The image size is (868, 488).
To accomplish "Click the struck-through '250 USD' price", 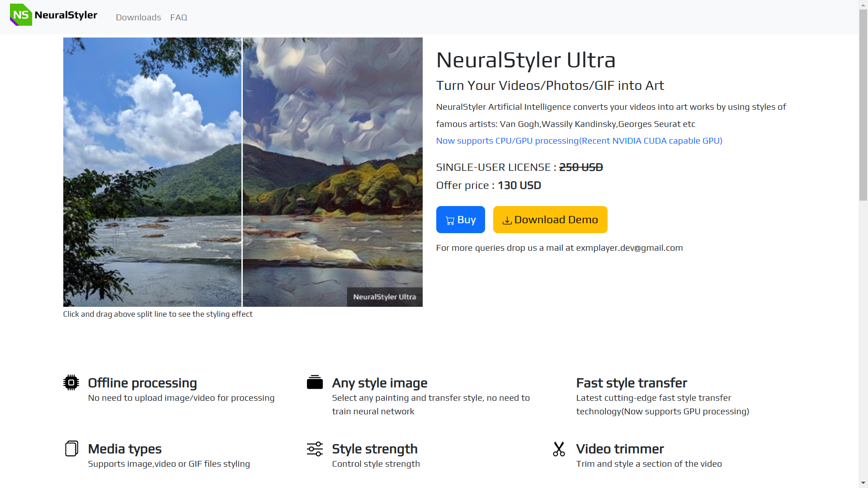I will [581, 167].
